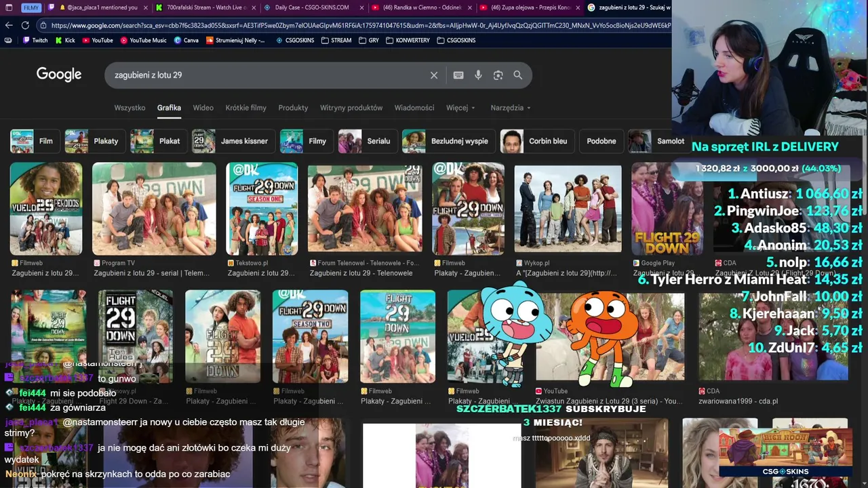Image resolution: width=868 pixels, height=488 pixels.
Task: Open the Wszystko search category
Action: click(x=130, y=108)
